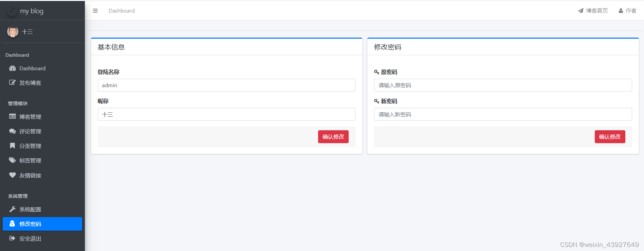Screen dimensions: 644x251
Task: Choose 安全退出 to log out
Action: pos(42,238)
